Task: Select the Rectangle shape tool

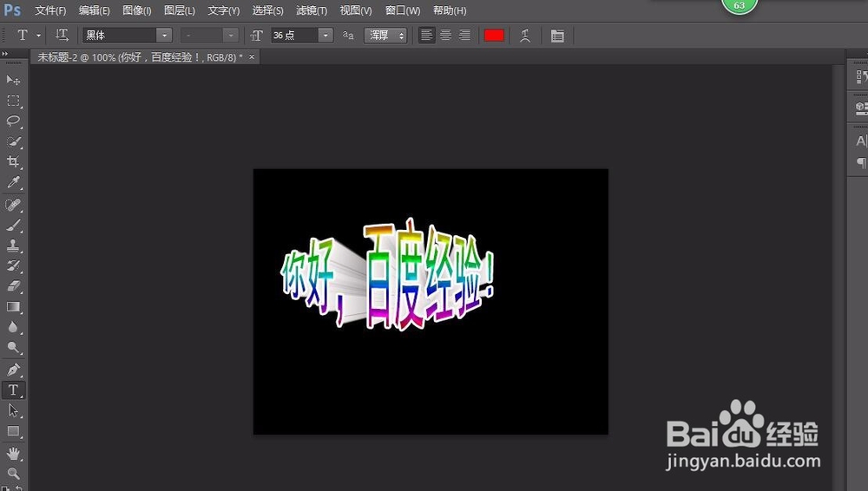Action: 13,431
